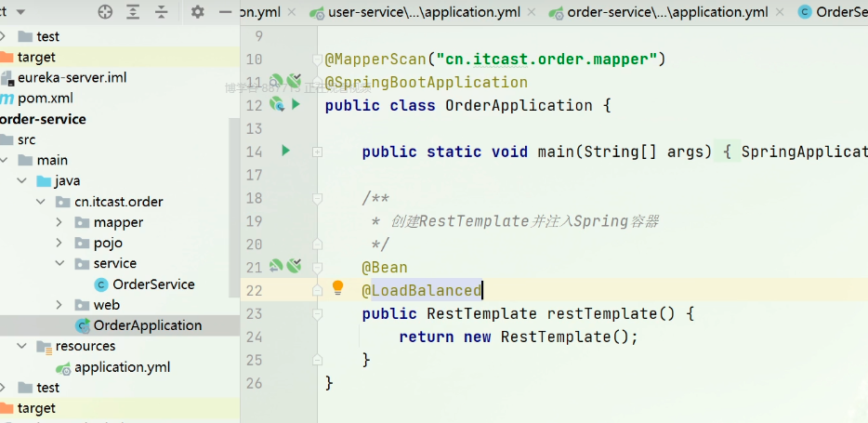The height and width of the screenshot is (423, 868).
Task: Click line number 26 in gutter
Action: click(x=254, y=383)
